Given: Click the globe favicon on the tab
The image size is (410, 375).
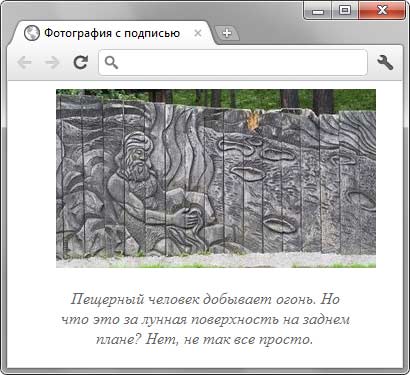Looking at the screenshot, I should tap(32, 33).
